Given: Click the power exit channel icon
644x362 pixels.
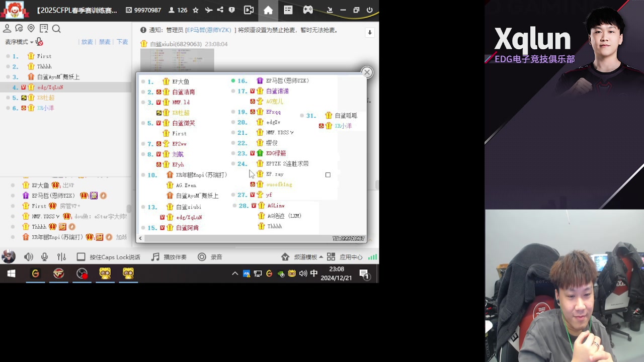Looking at the screenshot, I should coord(370,10).
